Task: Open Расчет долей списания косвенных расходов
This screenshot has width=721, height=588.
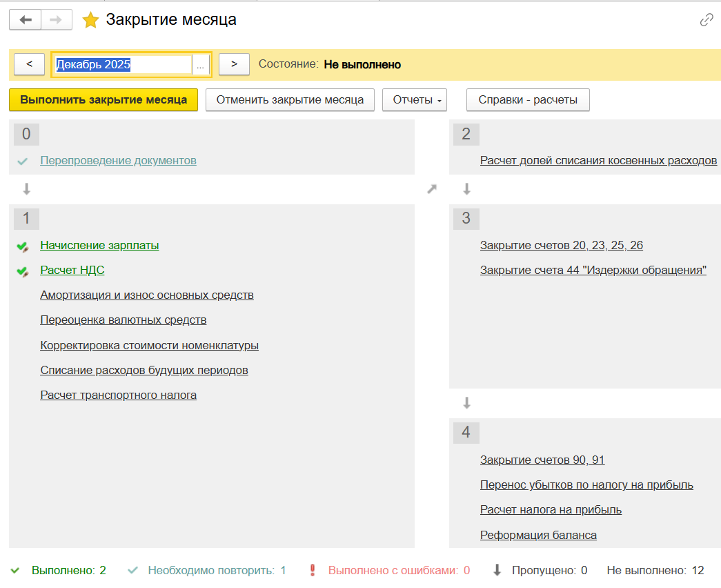Action: pyautogui.click(x=598, y=161)
